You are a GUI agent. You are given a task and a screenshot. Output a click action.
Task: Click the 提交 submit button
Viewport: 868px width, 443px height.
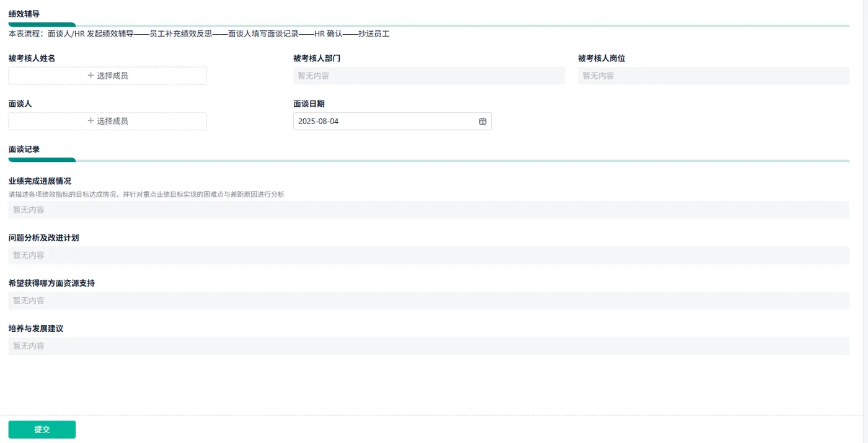click(42, 429)
